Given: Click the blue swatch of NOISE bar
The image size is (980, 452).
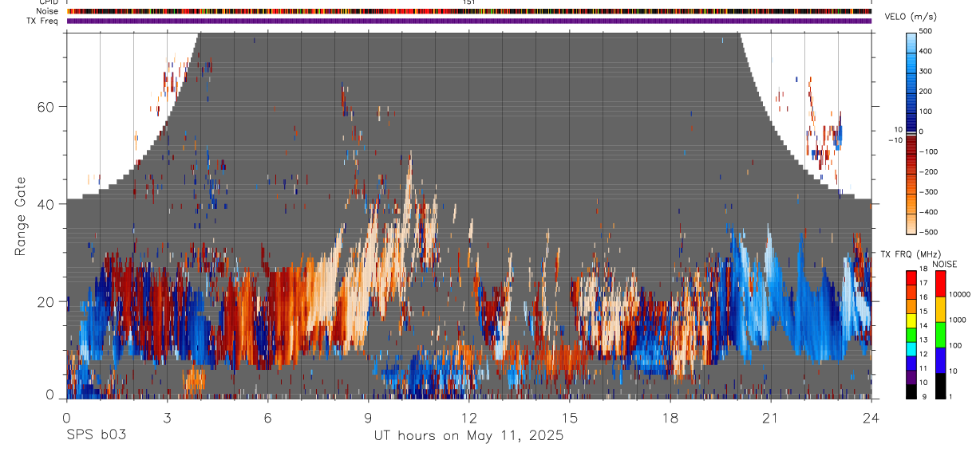Looking at the screenshot, I should point(942,360).
